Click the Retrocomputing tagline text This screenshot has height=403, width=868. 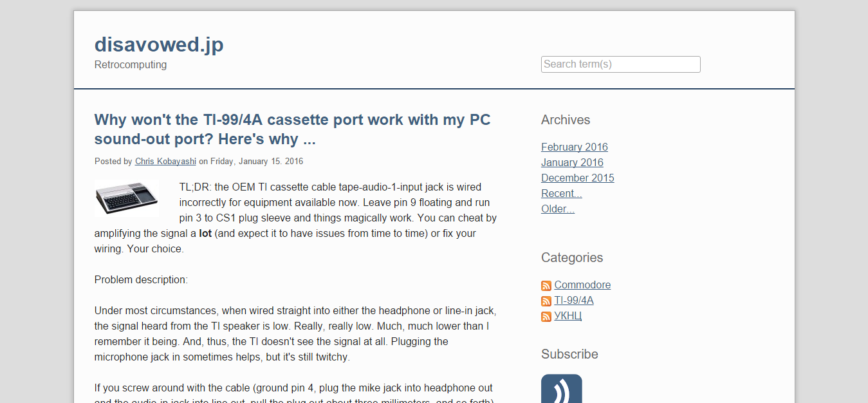[x=131, y=64]
